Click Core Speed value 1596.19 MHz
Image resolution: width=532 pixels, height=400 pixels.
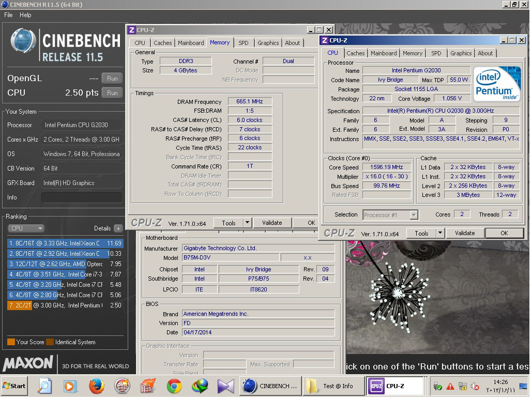tap(386, 167)
